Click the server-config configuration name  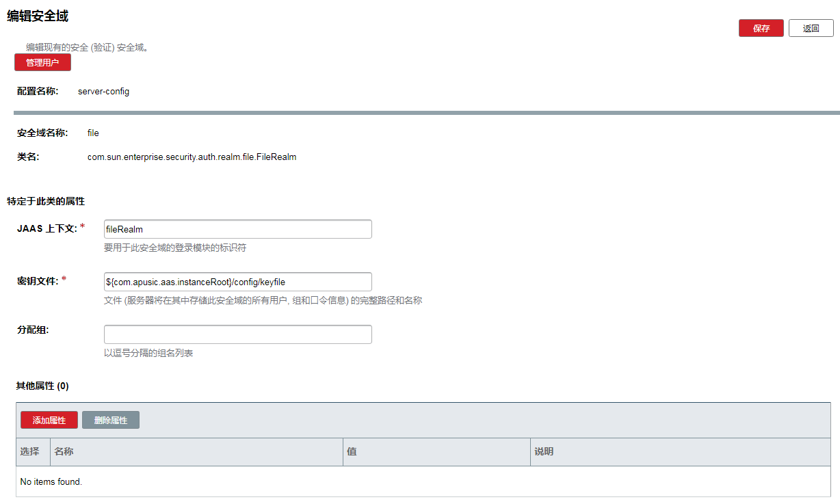103,91
